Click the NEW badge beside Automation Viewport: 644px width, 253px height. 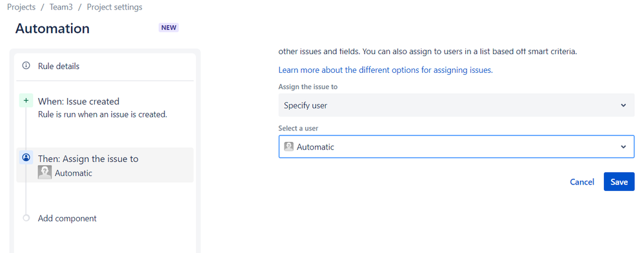click(168, 28)
